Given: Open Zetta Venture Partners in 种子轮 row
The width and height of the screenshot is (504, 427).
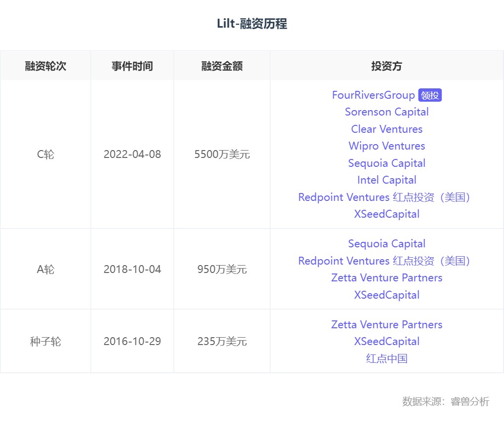Looking at the screenshot, I should (387, 325).
